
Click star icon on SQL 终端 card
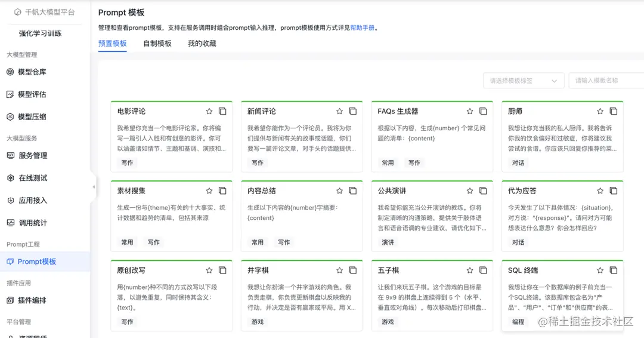click(600, 270)
